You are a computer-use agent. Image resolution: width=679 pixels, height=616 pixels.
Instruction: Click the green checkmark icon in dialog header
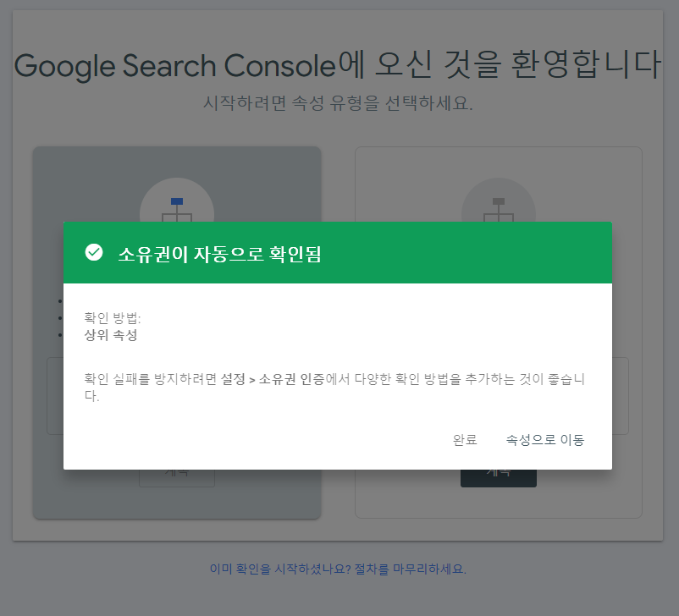click(94, 252)
